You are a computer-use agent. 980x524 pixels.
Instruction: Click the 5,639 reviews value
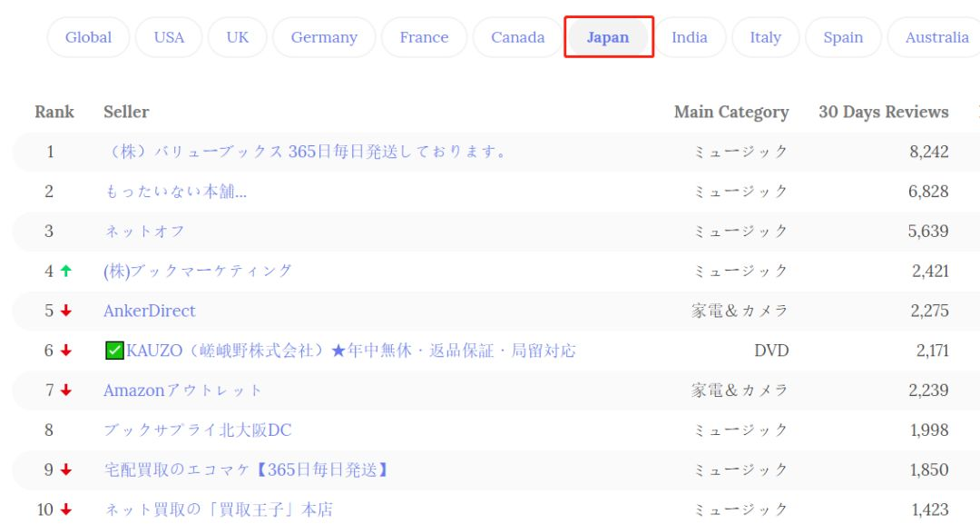click(x=928, y=232)
